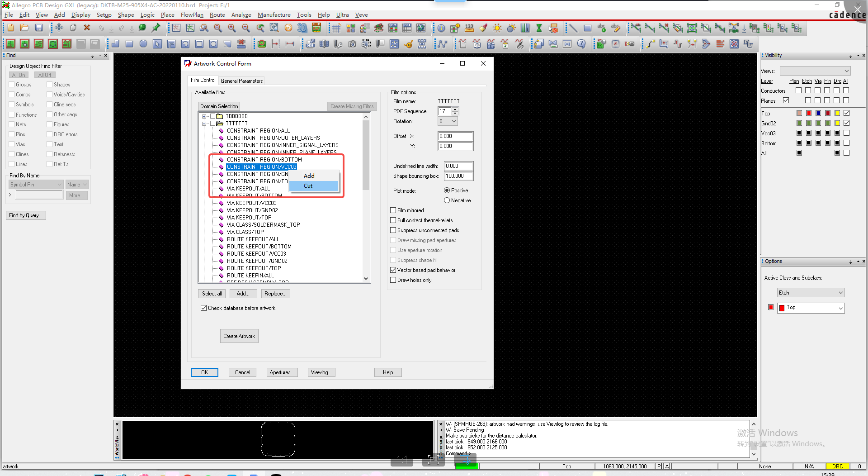Click the Select all button

pyautogui.click(x=212, y=294)
